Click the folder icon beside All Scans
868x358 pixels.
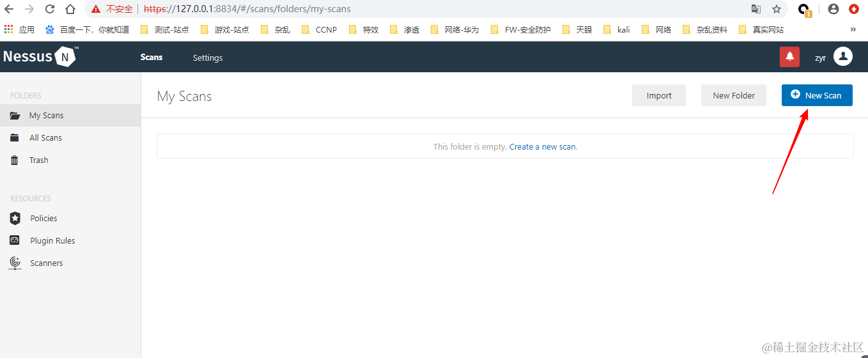click(x=15, y=138)
